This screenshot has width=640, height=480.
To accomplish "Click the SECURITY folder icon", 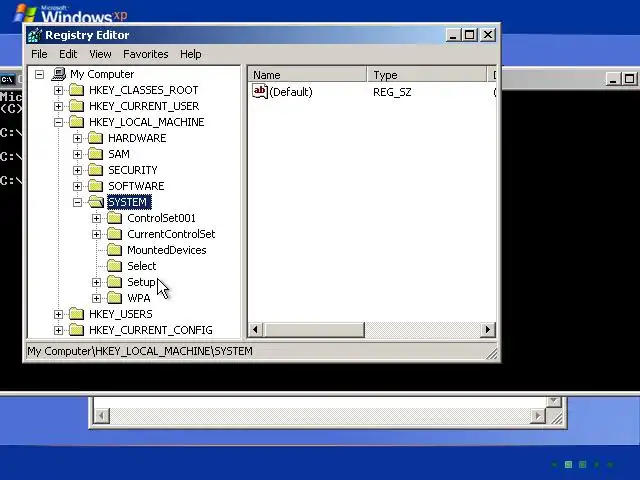I will (x=96, y=170).
